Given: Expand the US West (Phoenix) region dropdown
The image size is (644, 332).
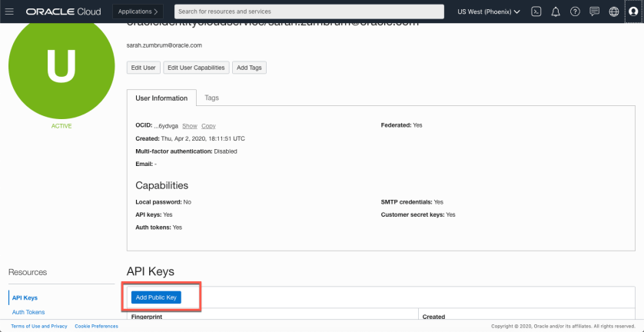Looking at the screenshot, I should coord(489,12).
